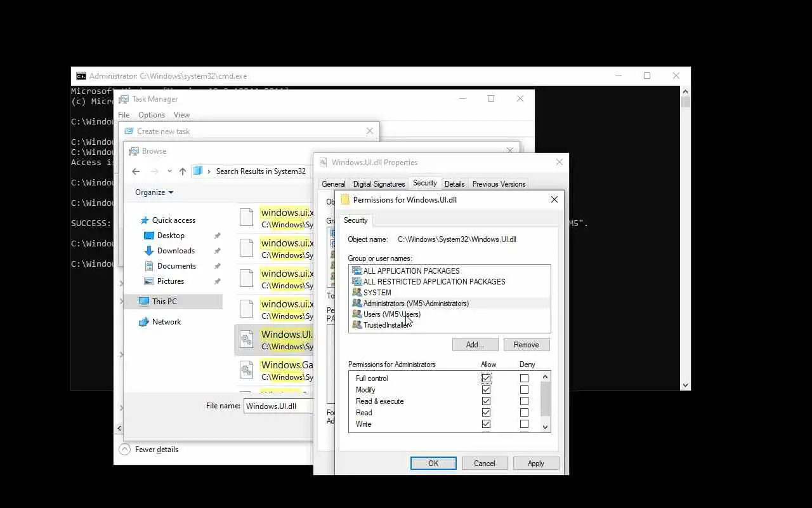Toggle Allow for Full control
812x508 pixels.
486,378
